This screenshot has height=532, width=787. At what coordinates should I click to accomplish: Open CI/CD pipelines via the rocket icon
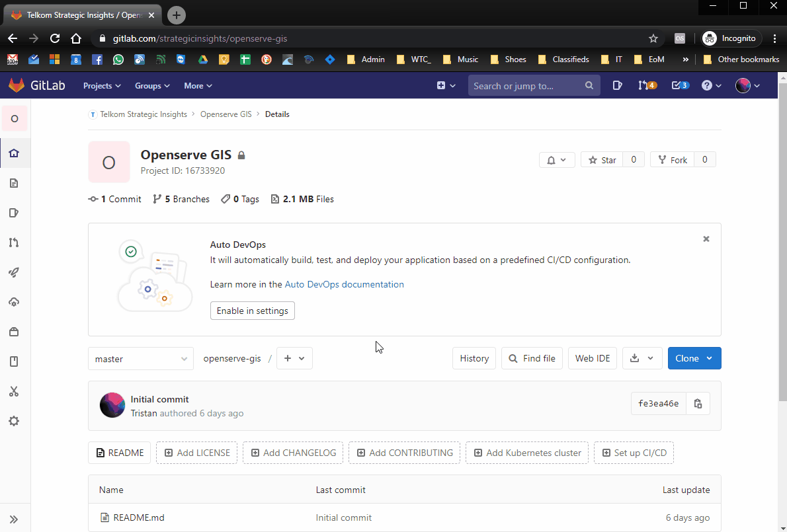coord(14,272)
